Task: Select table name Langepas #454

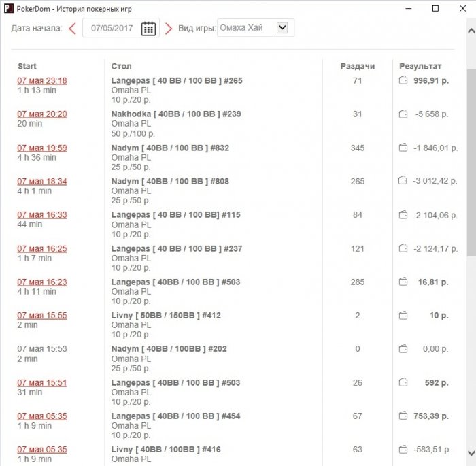Action: (175, 416)
